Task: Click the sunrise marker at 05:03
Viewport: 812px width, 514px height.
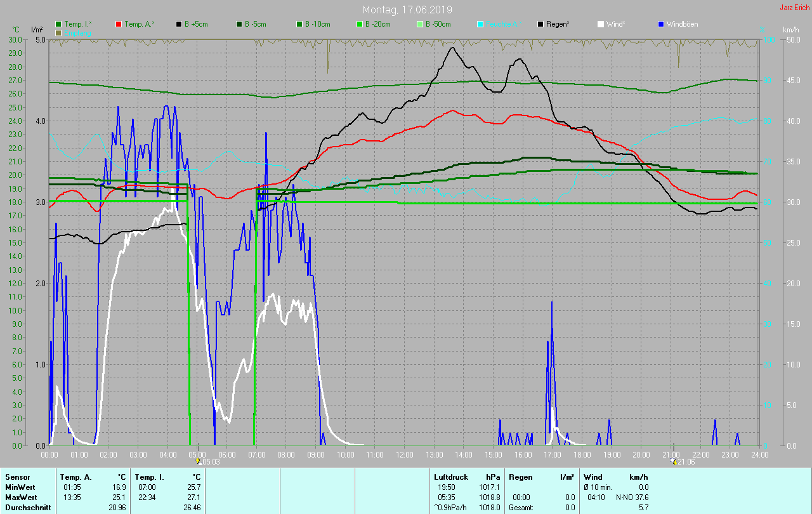Action: click(x=198, y=461)
